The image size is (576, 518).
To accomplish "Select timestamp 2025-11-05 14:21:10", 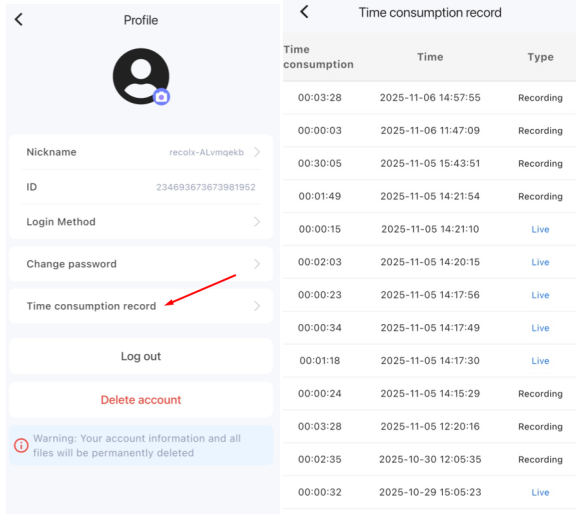I will (x=430, y=229).
